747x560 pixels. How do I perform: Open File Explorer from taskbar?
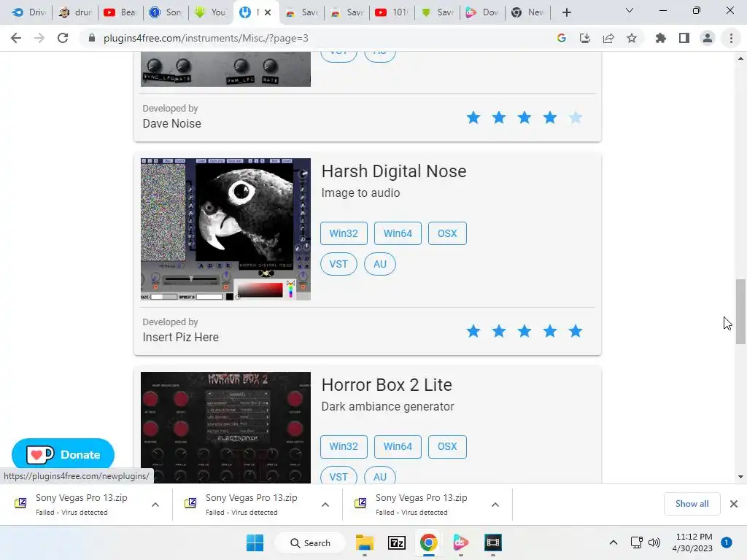click(365, 542)
